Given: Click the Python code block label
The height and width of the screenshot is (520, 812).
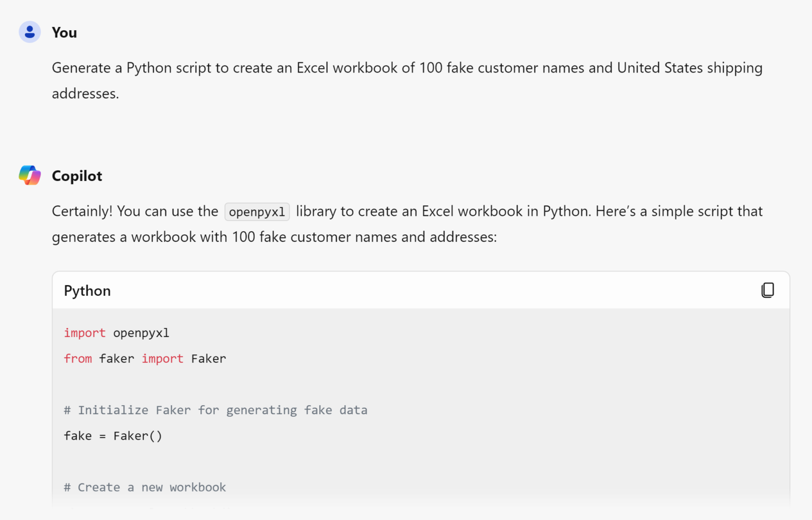Looking at the screenshot, I should (87, 291).
